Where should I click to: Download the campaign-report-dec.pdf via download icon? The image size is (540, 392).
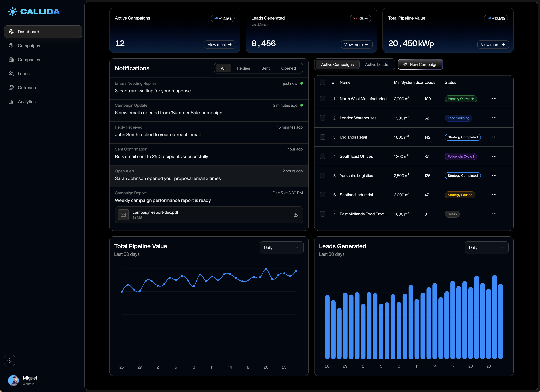pos(295,215)
